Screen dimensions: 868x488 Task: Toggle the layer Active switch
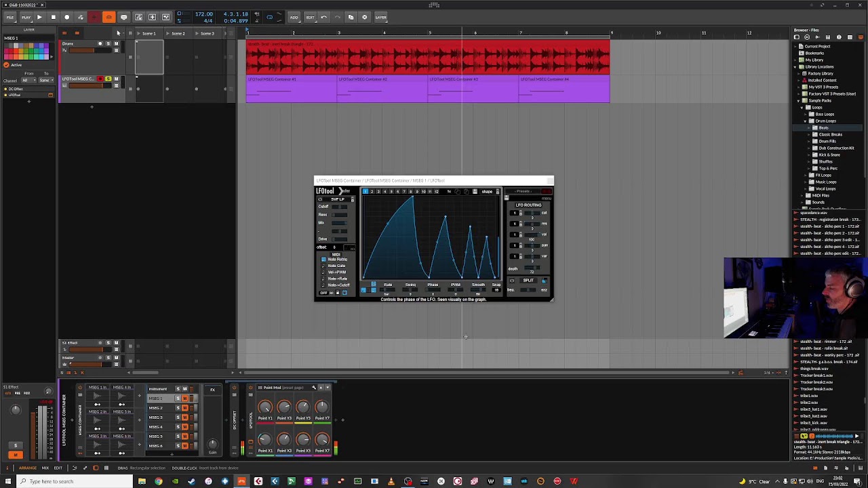click(x=6, y=65)
